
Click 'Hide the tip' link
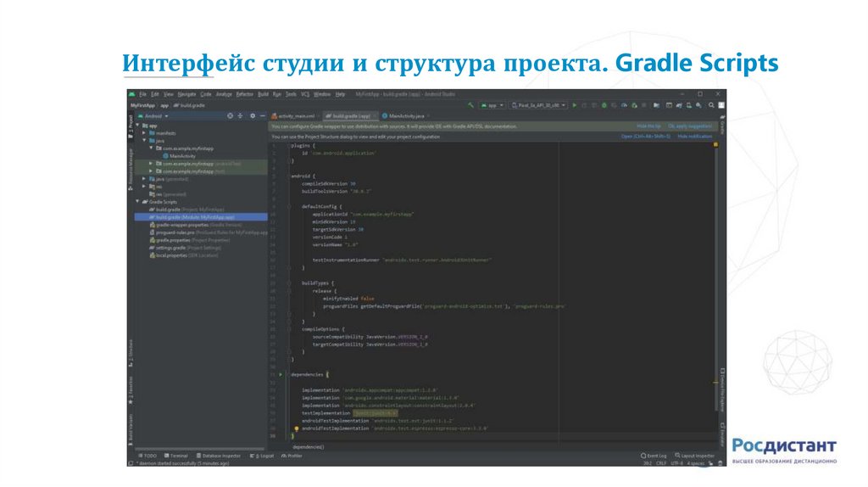pyautogui.click(x=648, y=126)
